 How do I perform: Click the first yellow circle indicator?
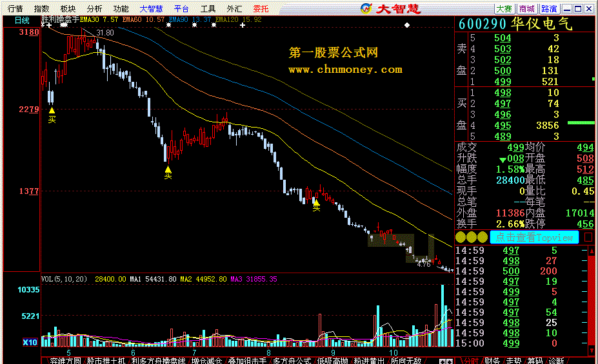[461, 237]
